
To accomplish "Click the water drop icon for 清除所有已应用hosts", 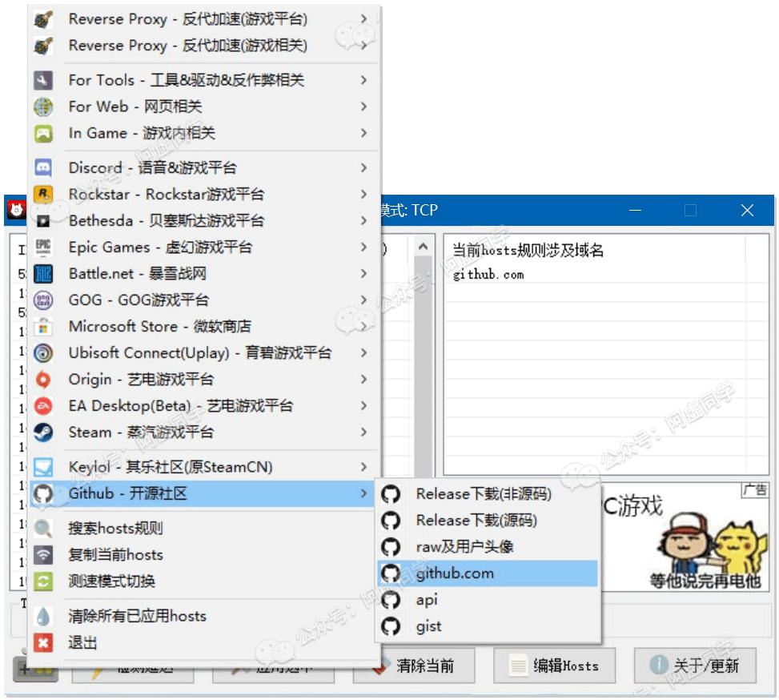I will pos(43,617).
